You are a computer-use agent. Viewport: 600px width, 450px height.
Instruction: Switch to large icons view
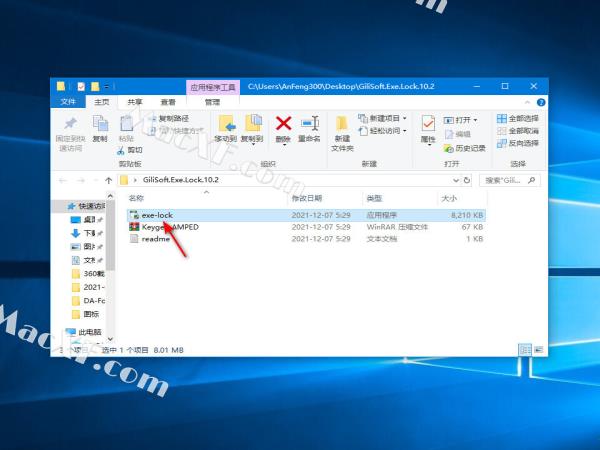[x=538, y=350]
